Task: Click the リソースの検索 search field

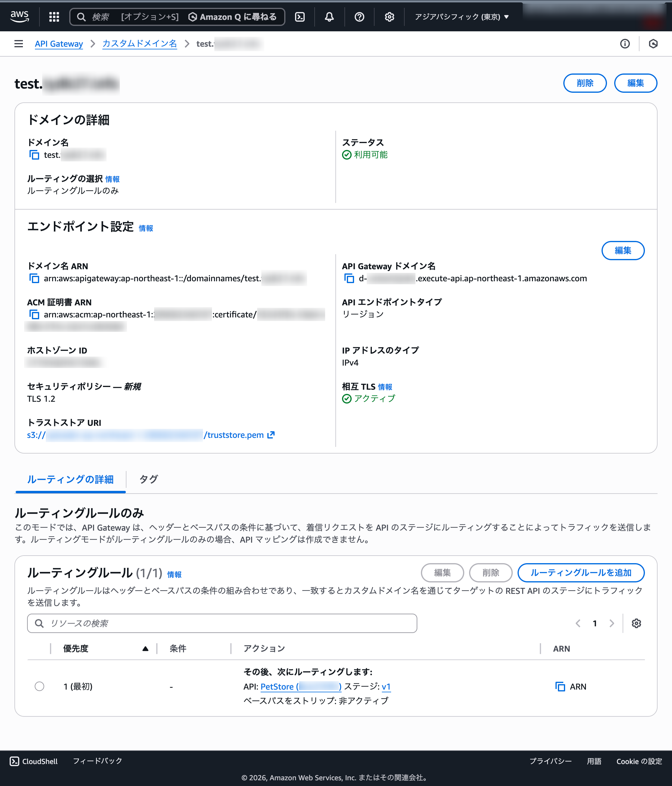Action: point(222,623)
